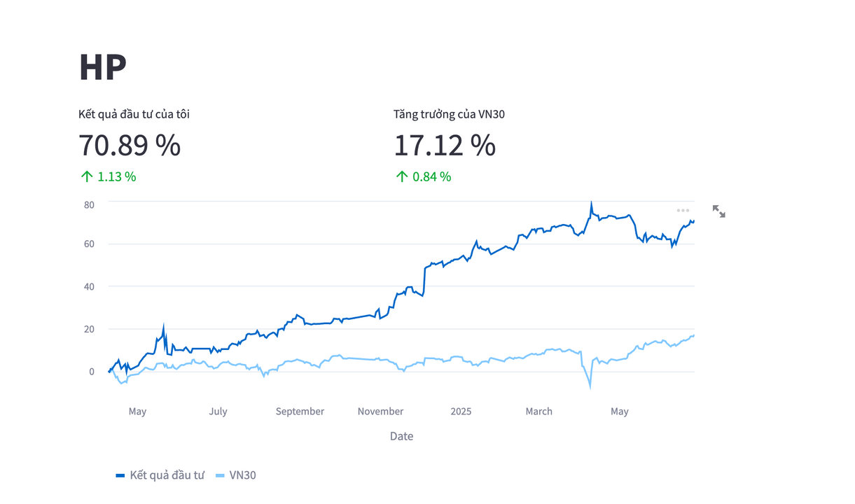Expand the chart to fullscreen view
Viewport: 855px width, 504px height.
[x=718, y=211]
